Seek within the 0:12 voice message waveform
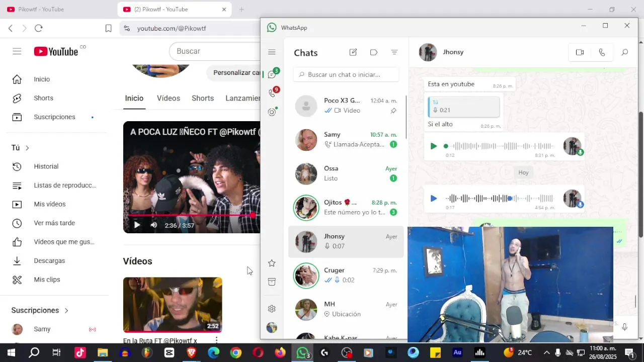This screenshot has height=362, width=644. pos(499,146)
